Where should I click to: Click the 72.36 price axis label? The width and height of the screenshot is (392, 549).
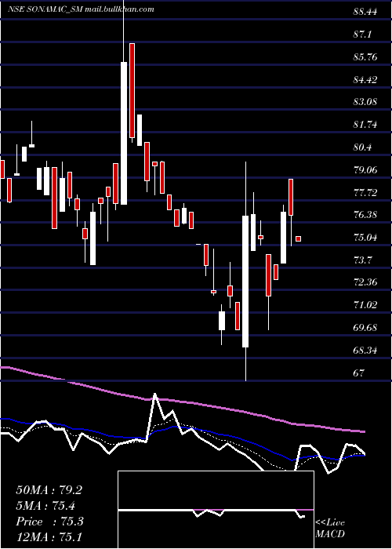click(x=365, y=283)
